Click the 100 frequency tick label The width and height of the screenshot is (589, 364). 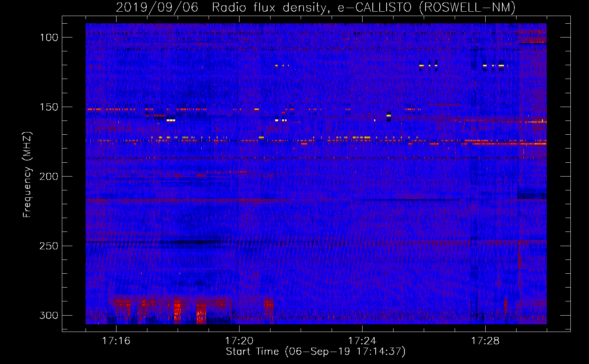(49, 37)
